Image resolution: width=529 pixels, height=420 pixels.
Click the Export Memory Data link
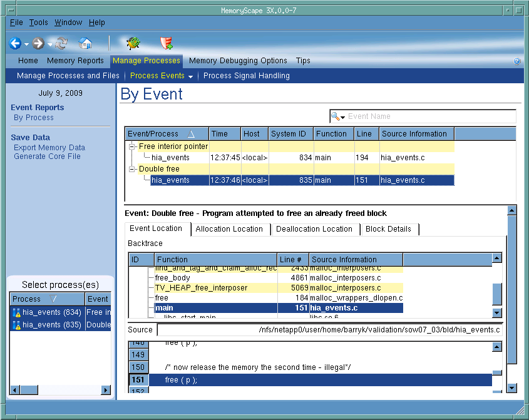(x=49, y=148)
